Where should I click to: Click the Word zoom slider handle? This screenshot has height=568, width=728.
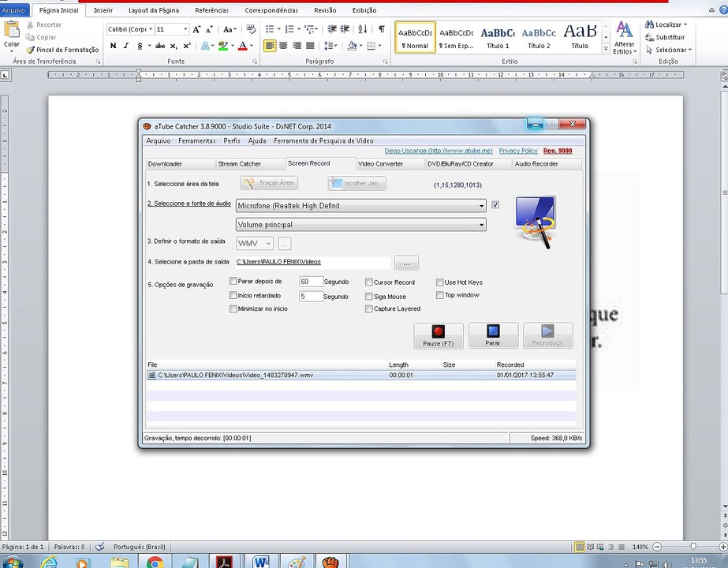tap(693, 547)
